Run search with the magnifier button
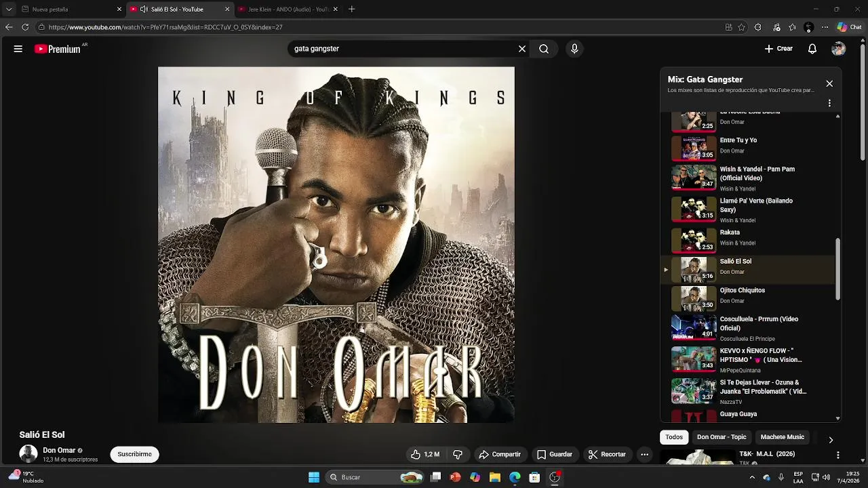Image resolution: width=868 pixels, height=488 pixels. coord(544,49)
